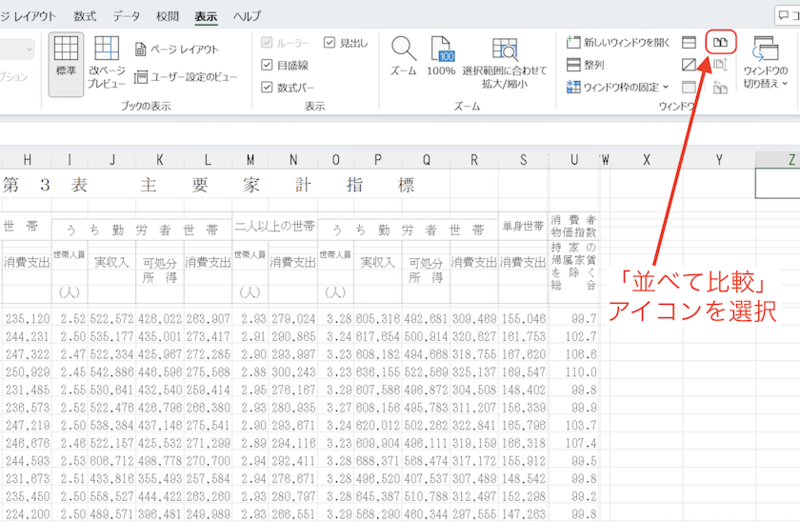Switch to ページレイアウト view
Image resolution: width=800 pixels, height=522 pixels.
tap(177, 49)
